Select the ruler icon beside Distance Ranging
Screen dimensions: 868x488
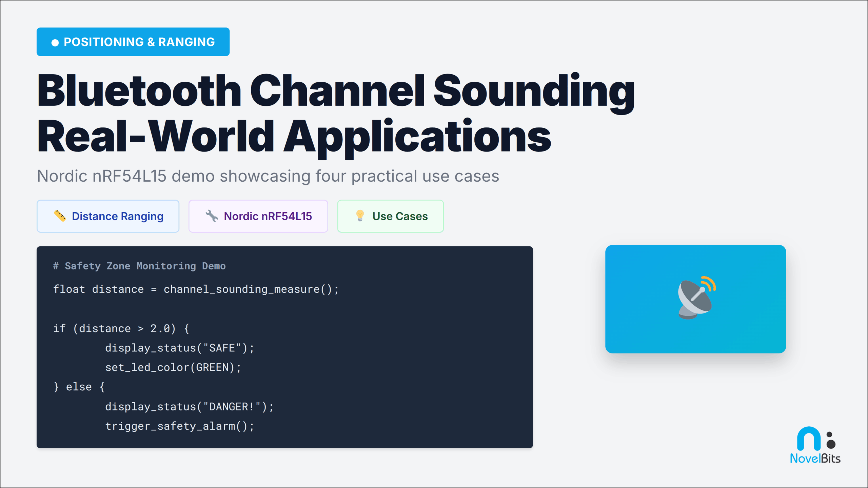click(60, 216)
